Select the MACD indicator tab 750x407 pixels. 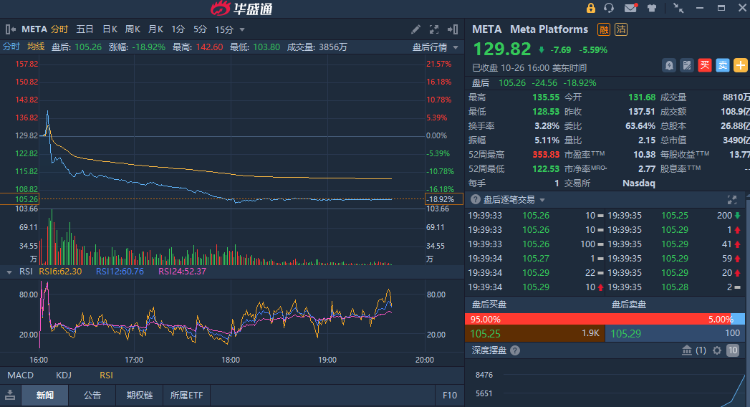click(x=20, y=375)
